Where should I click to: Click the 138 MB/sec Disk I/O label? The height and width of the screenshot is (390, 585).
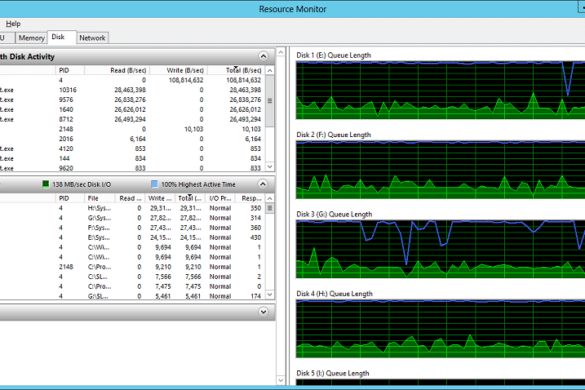pyautogui.click(x=81, y=184)
